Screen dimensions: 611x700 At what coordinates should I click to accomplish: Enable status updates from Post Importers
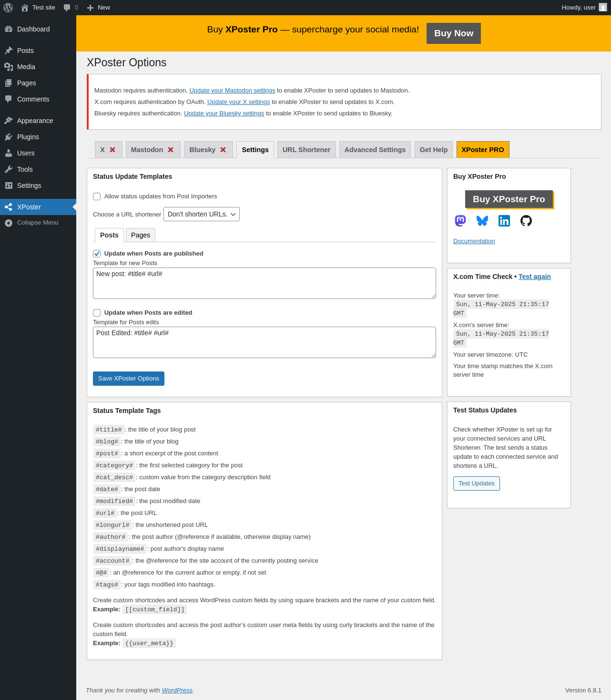point(97,196)
